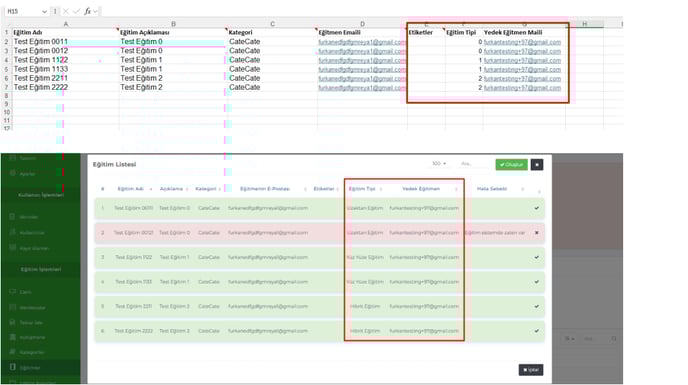Open the 100 page-size dropdown in Eğitim Listesi
The image size is (688, 385).
coord(439,164)
